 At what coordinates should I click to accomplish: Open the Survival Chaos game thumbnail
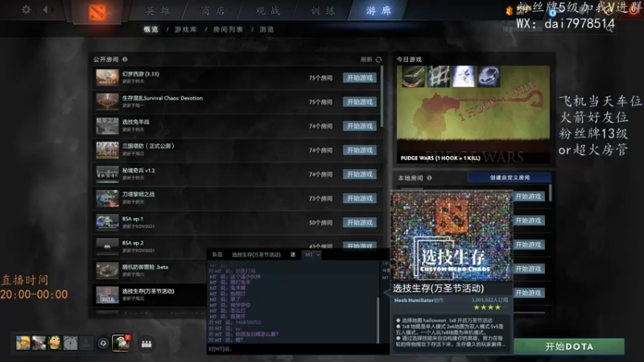tap(107, 102)
